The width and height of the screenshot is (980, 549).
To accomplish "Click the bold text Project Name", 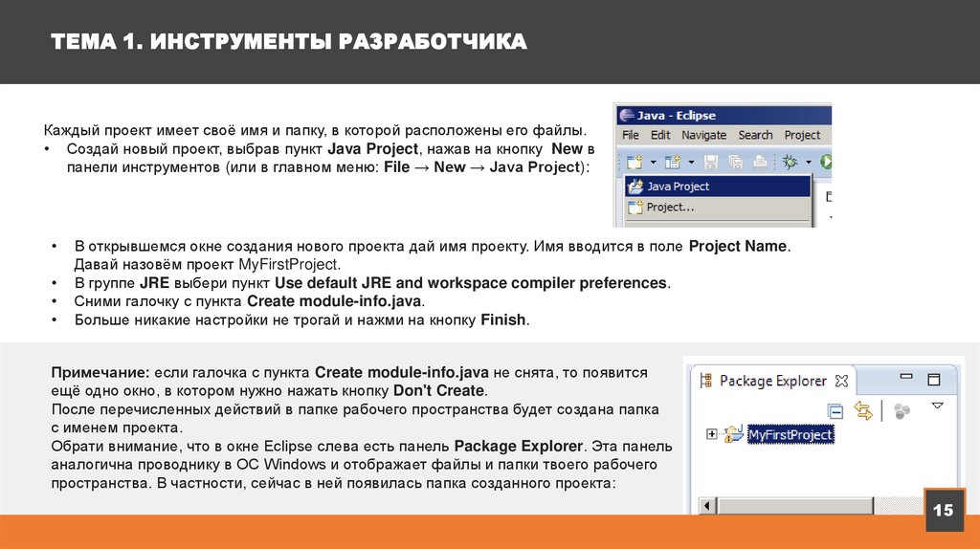I will [738, 246].
